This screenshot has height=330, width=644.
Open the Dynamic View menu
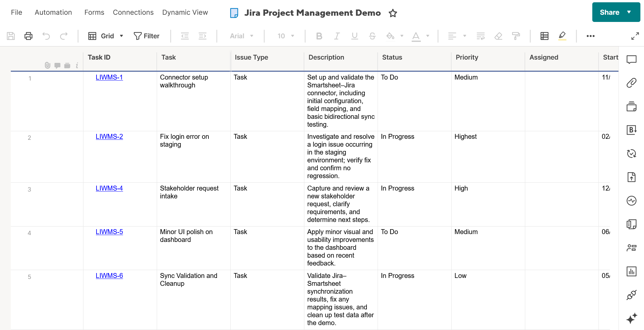[185, 12]
